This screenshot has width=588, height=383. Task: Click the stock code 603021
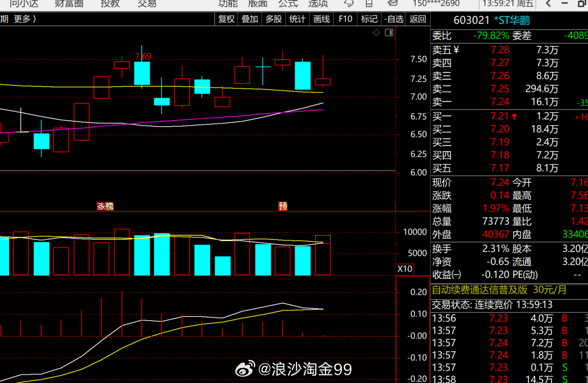tap(471, 20)
